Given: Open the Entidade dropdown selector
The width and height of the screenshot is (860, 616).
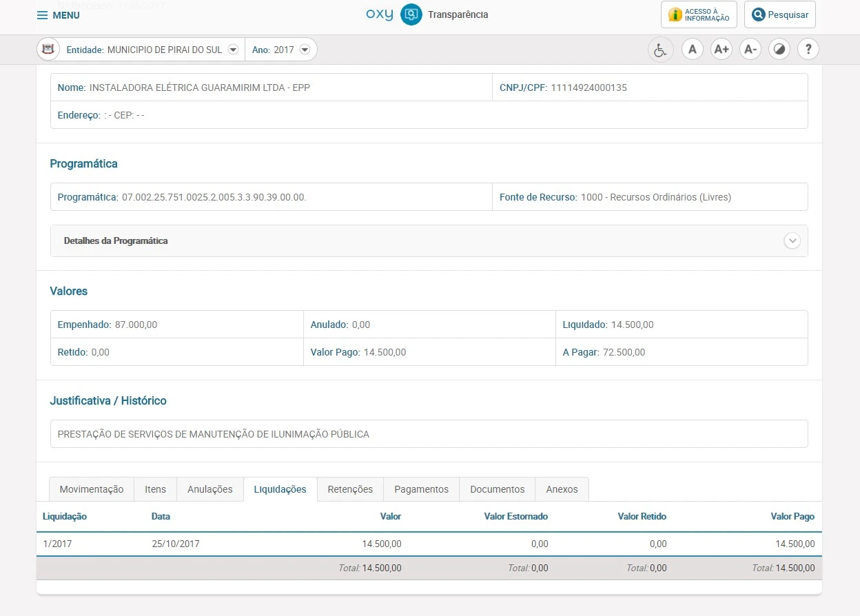Looking at the screenshot, I should pos(233,50).
